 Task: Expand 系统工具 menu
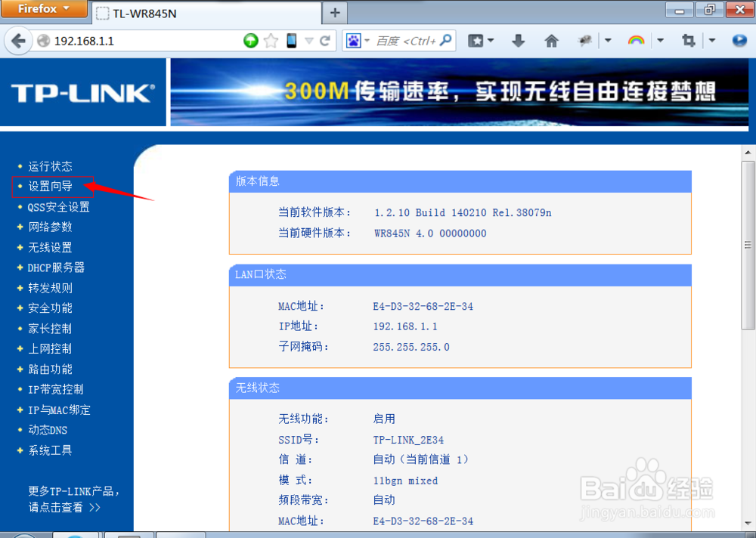[x=50, y=450]
